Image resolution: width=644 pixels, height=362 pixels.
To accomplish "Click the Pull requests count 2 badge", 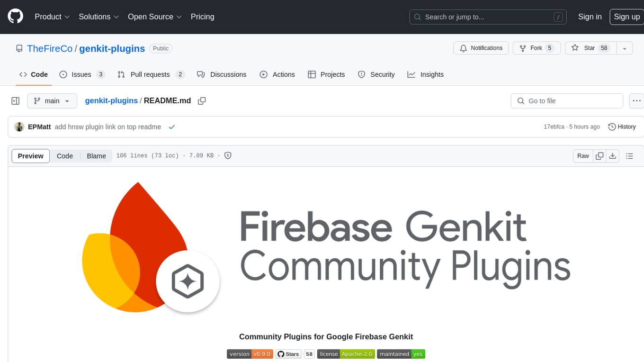I will pos(180,74).
